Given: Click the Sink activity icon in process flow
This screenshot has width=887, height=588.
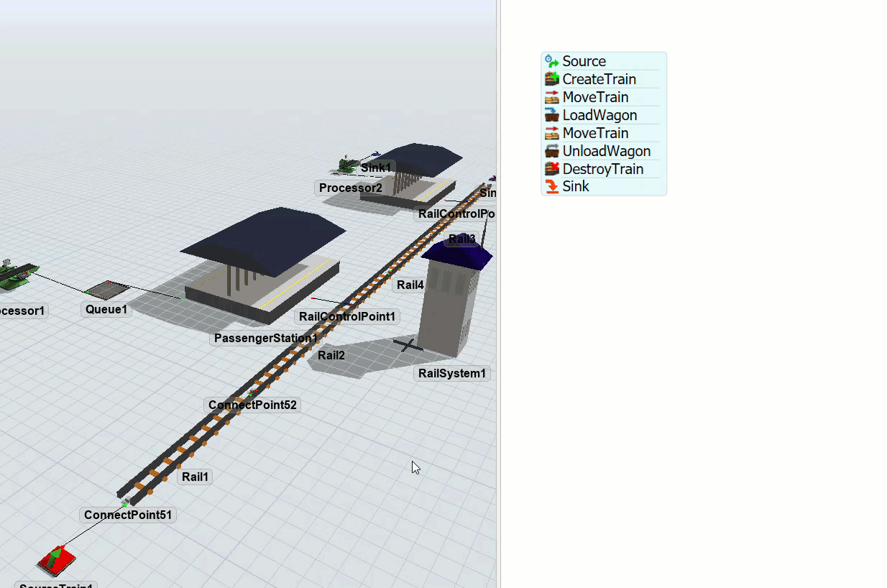Looking at the screenshot, I should [551, 187].
